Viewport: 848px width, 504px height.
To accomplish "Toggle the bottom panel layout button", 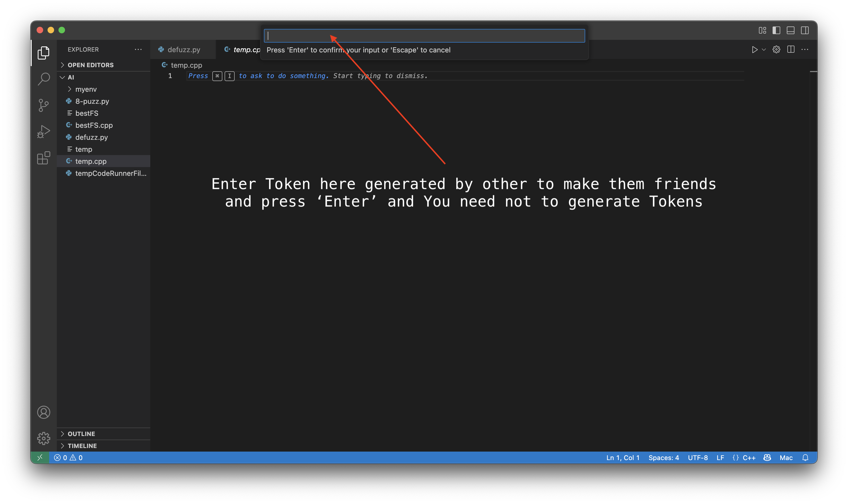I will pos(791,30).
